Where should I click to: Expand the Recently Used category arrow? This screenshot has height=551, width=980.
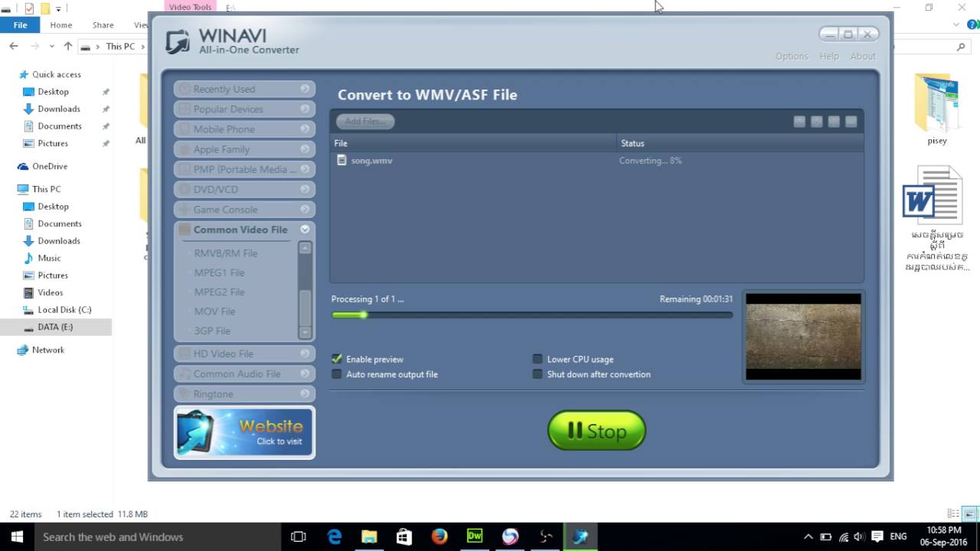tap(305, 89)
